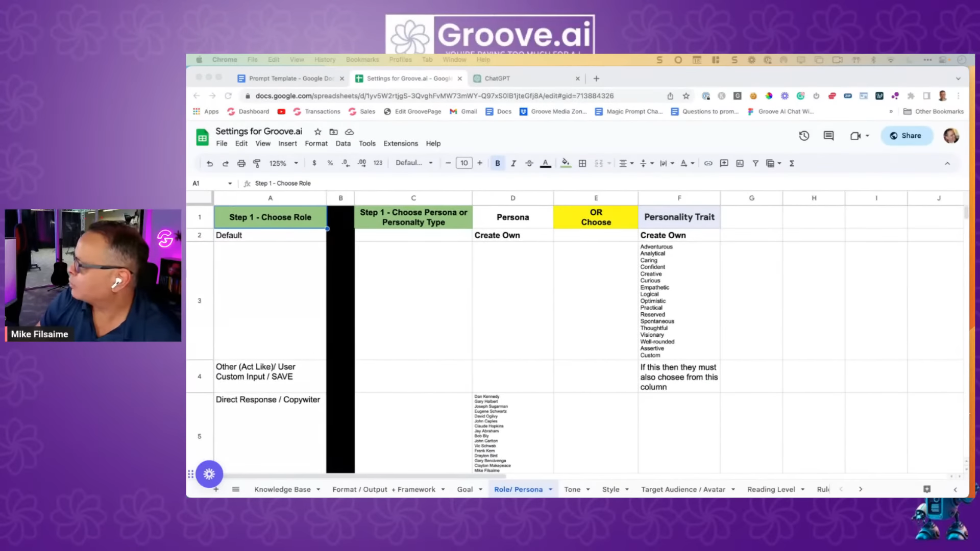This screenshot has width=980, height=551.
Task: Star the Settings for Groove.ai document
Action: pos(317,132)
